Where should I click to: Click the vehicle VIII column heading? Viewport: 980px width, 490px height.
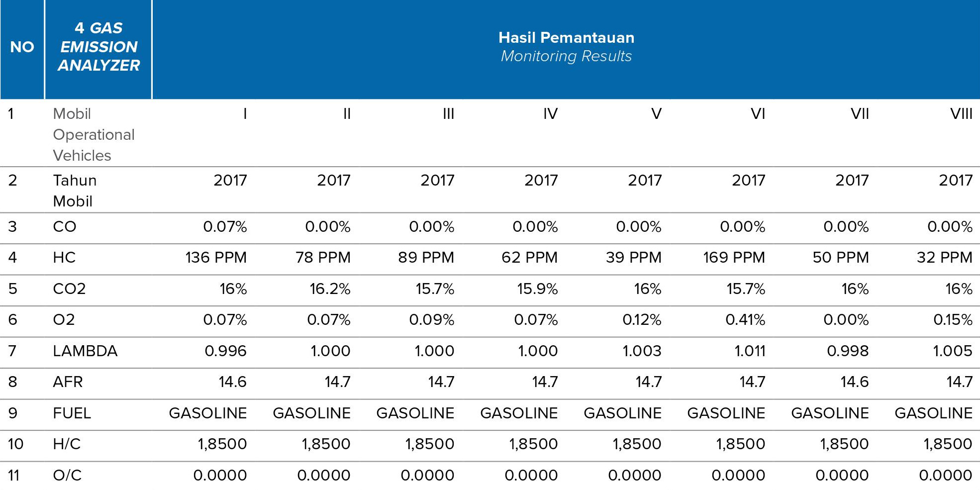click(x=961, y=114)
